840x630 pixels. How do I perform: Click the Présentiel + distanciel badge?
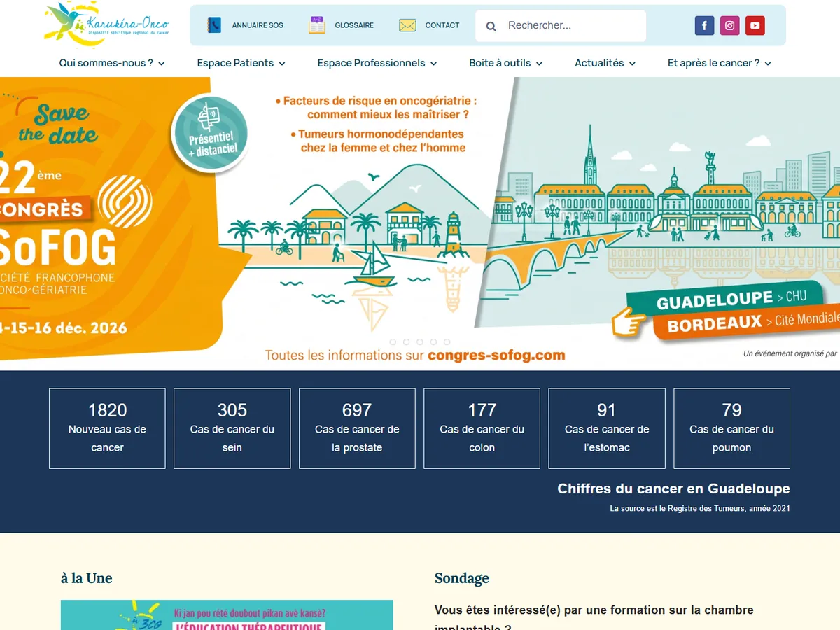coord(210,133)
